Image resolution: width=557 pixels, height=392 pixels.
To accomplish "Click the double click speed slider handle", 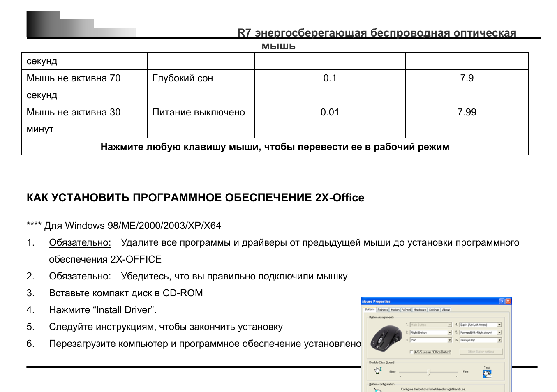I will 429,372.
